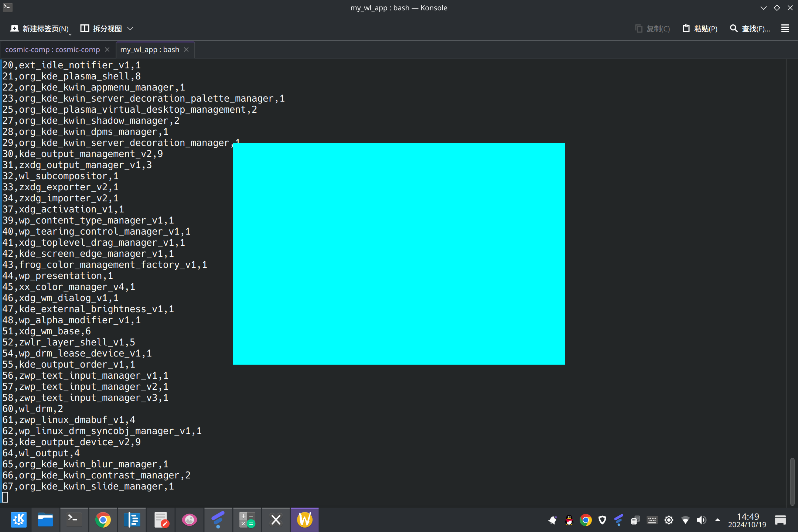The width and height of the screenshot is (798, 532).
Task: Expand the new tab dropdown arrow
Action: (x=70, y=34)
